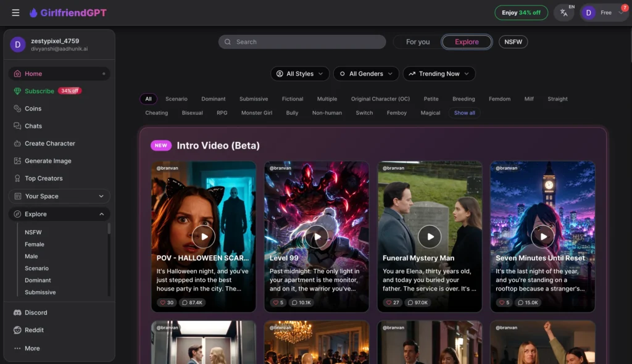Select the Scenario category filter chip
Viewport: 632px width, 364px height.
(176, 99)
